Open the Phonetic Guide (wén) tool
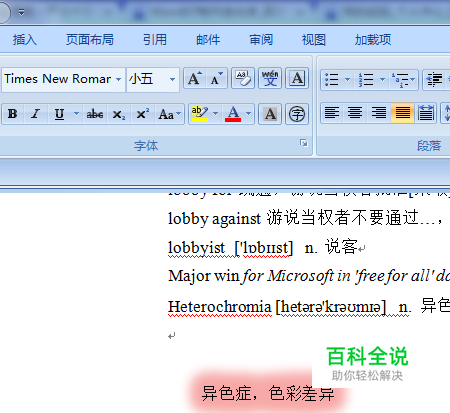 point(270,79)
